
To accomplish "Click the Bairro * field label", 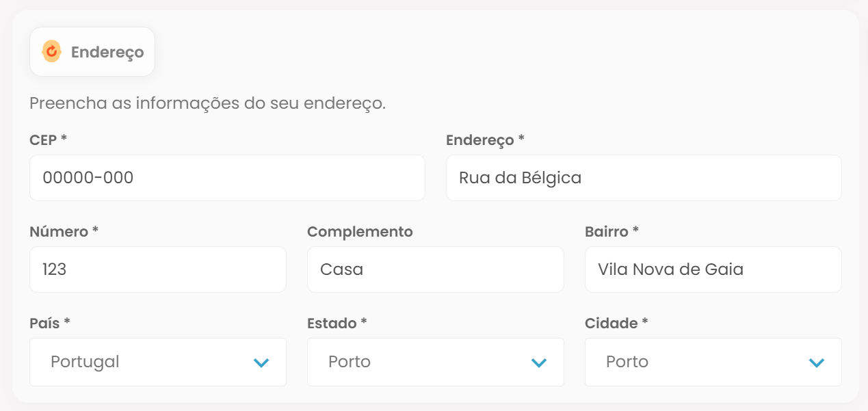I will [611, 232].
